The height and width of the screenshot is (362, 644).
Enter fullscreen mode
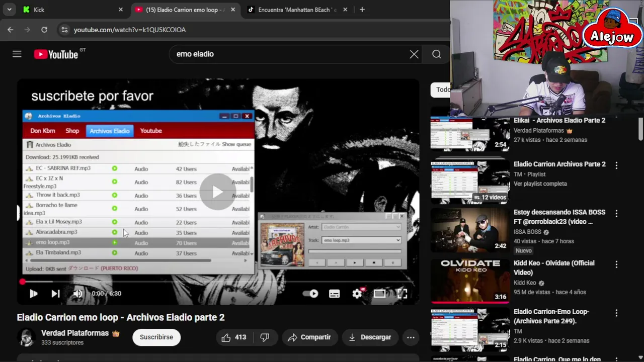click(402, 294)
